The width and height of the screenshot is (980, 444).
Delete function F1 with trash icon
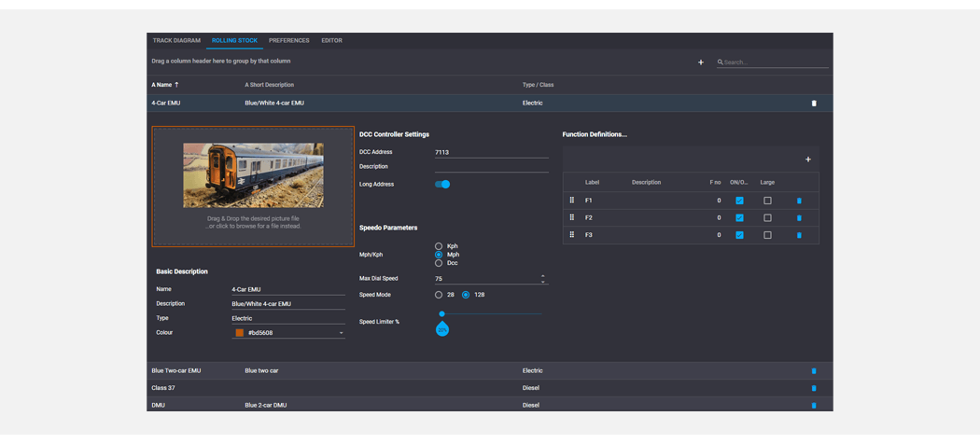click(x=799, y=201)
